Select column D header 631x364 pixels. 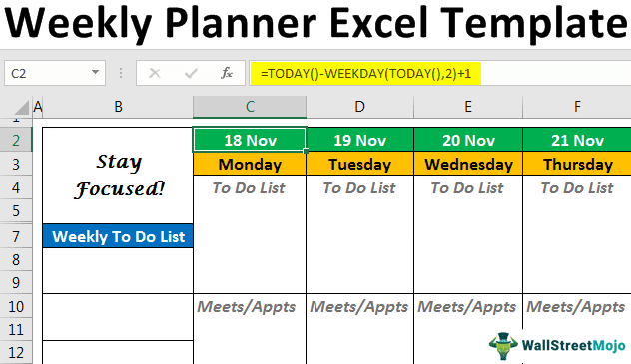[359, 107]
